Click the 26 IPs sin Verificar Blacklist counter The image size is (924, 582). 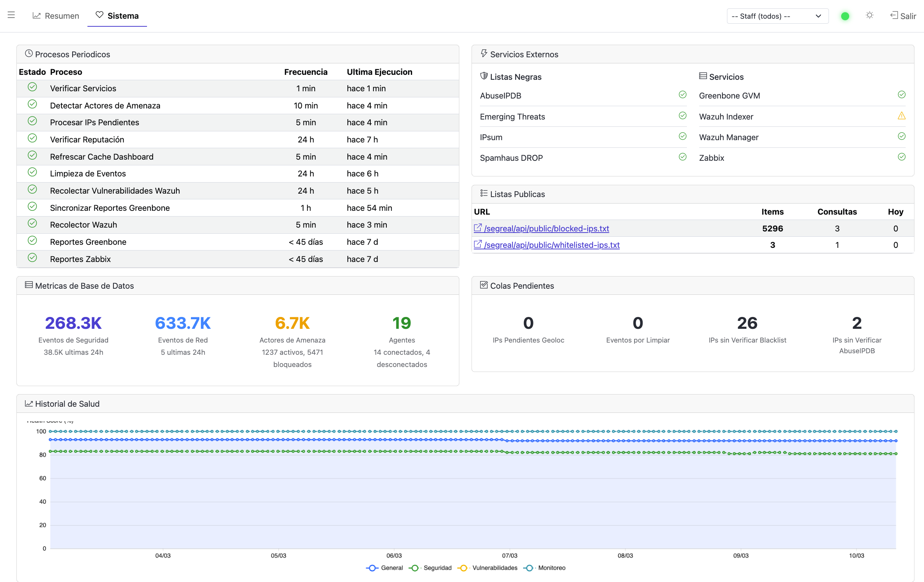coord(747,323)
